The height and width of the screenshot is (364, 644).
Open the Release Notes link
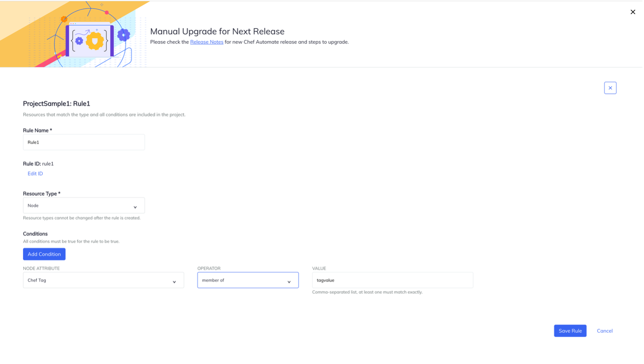pos(207,42)
